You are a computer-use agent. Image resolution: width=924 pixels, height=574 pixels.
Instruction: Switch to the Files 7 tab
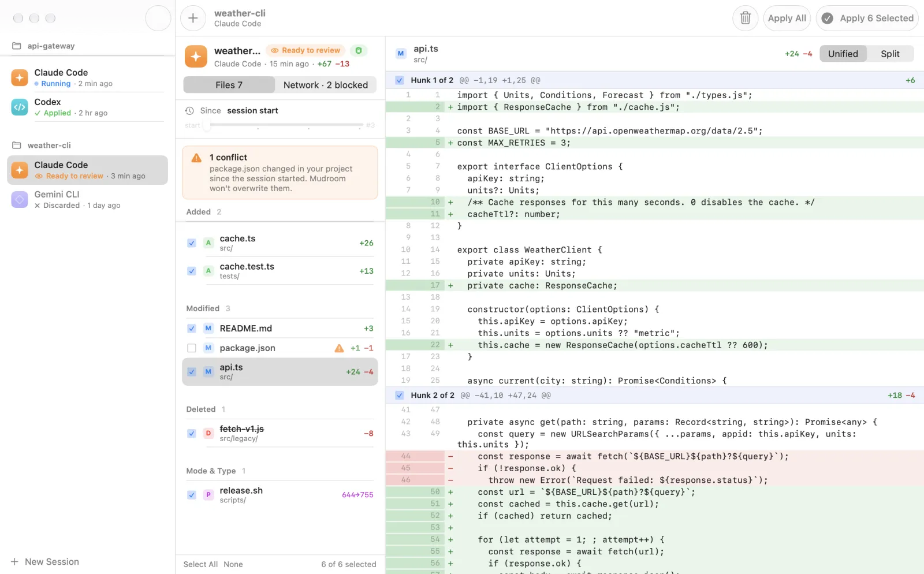(229, 85)
